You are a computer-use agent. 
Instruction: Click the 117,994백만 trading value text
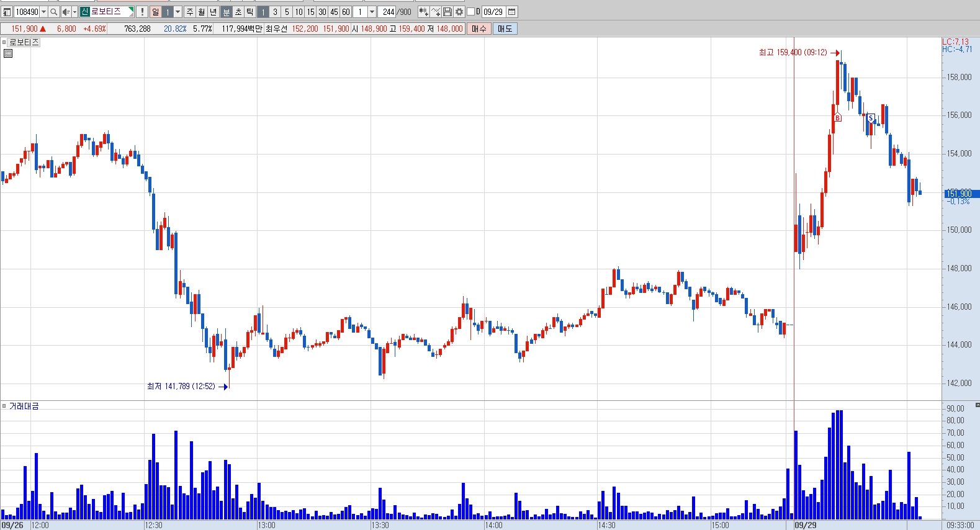click(x=242, y=29)
